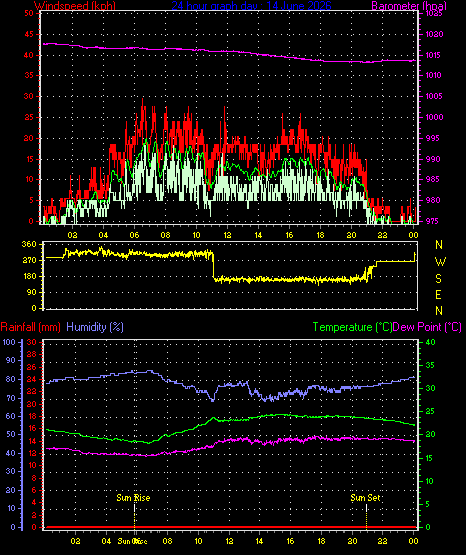
Task: Click "28" on the rainfall axis
Action: (x=32, y=354)
